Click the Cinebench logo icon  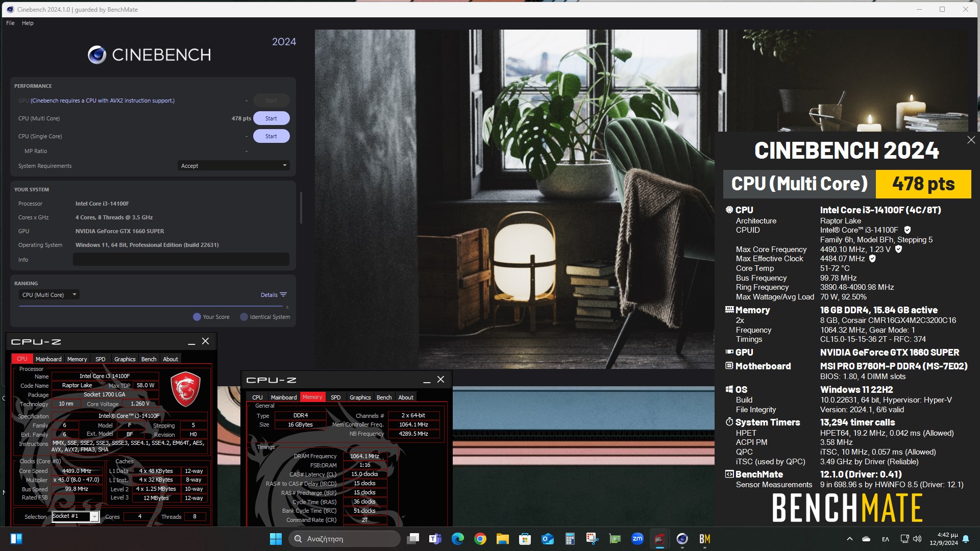coord(97,55)
